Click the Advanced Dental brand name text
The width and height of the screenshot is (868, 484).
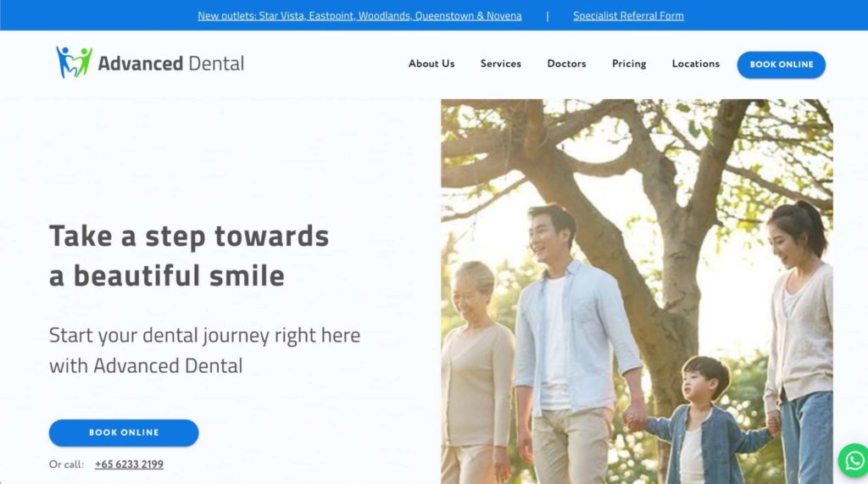[170, 64]
